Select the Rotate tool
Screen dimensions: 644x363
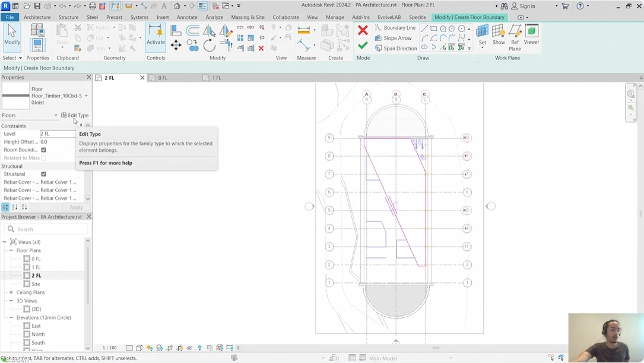point(210,45)
